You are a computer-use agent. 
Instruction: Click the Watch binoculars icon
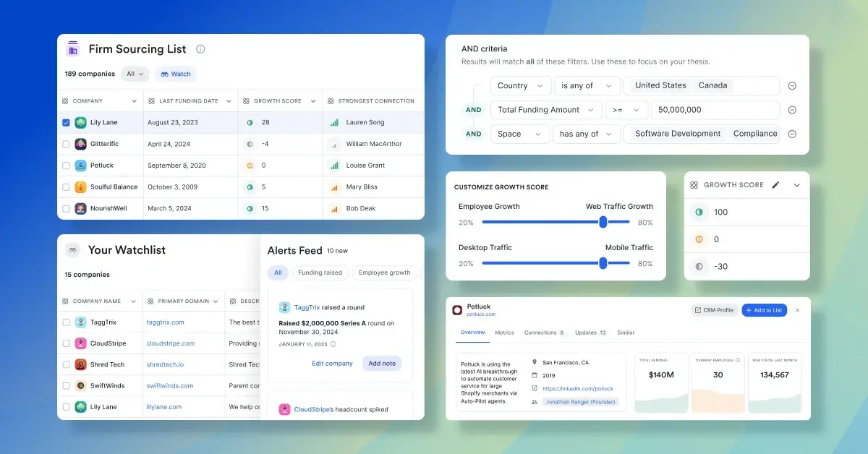coord(165,74)
